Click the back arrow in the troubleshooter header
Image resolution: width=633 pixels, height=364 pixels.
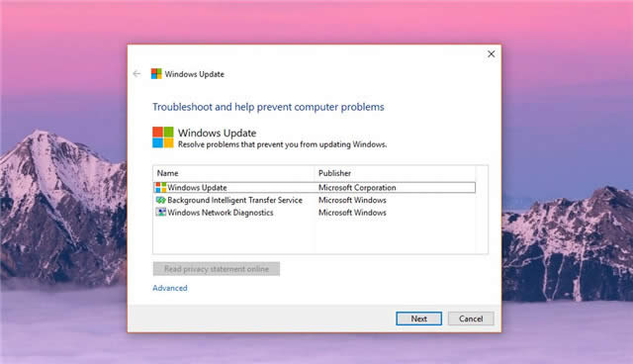click(x=136, y=74)
